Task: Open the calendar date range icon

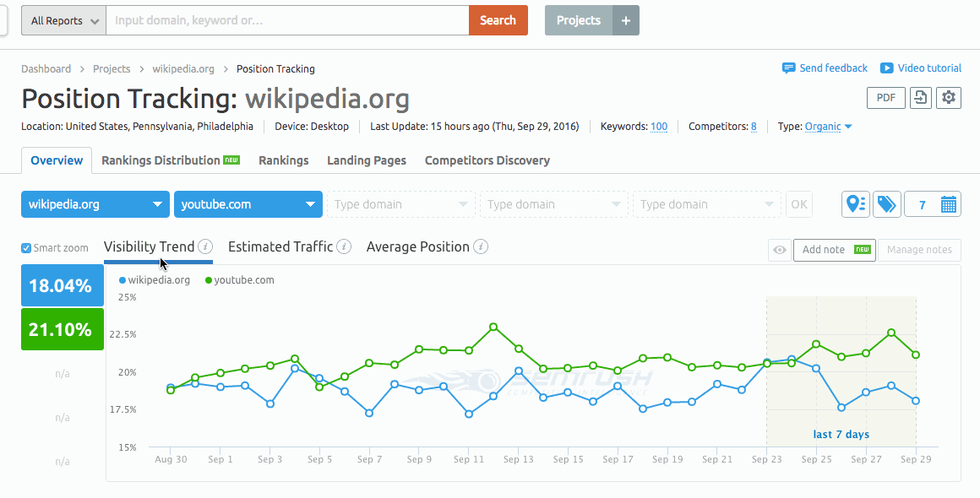Action: tap(948, 205)
